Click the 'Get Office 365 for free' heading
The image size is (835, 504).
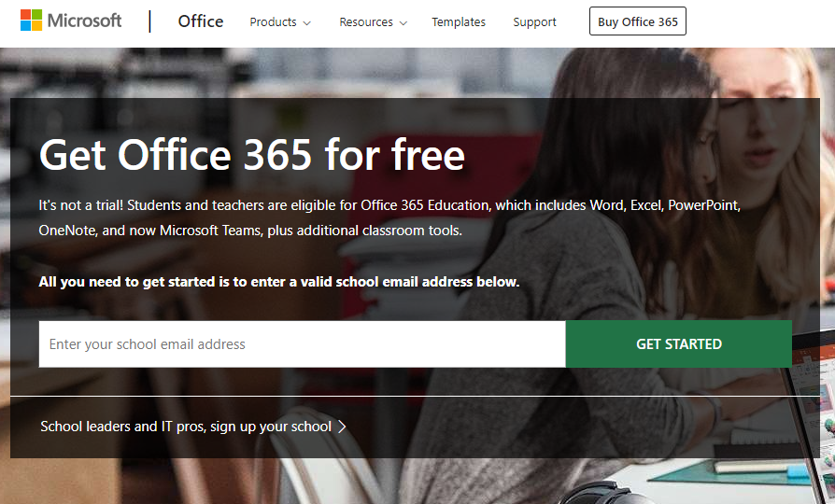click(252, 156)
